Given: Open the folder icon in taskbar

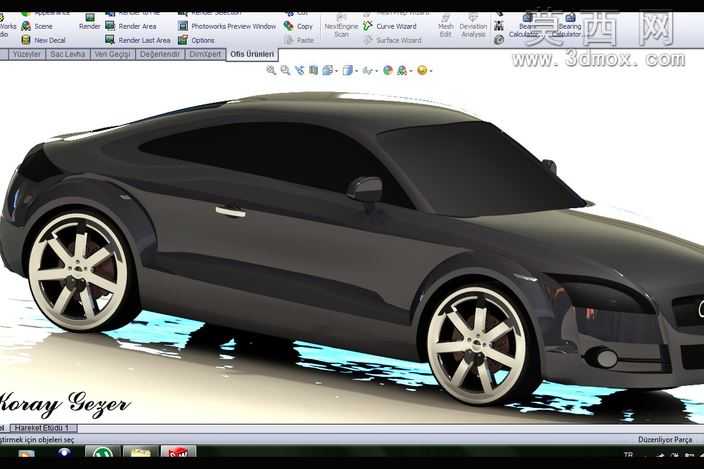Looking at the screenshot, I should tap(141, 452).
